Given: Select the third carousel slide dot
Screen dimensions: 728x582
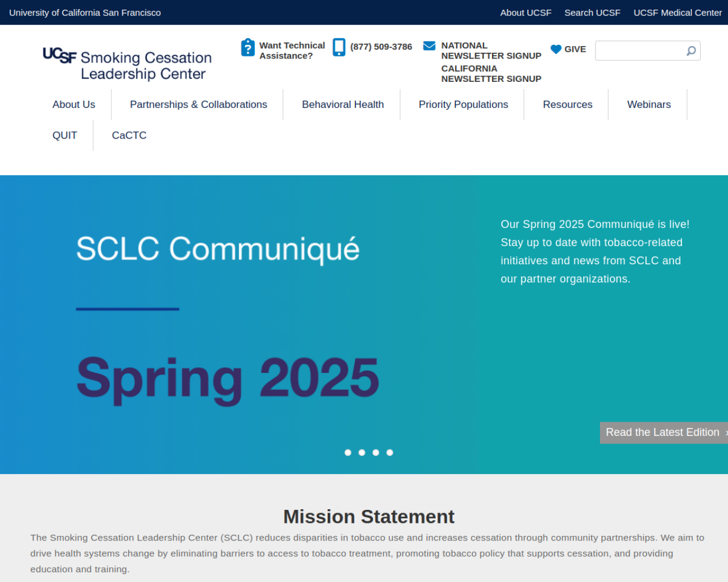Looking at the screenshot, I should coord(376,452).
